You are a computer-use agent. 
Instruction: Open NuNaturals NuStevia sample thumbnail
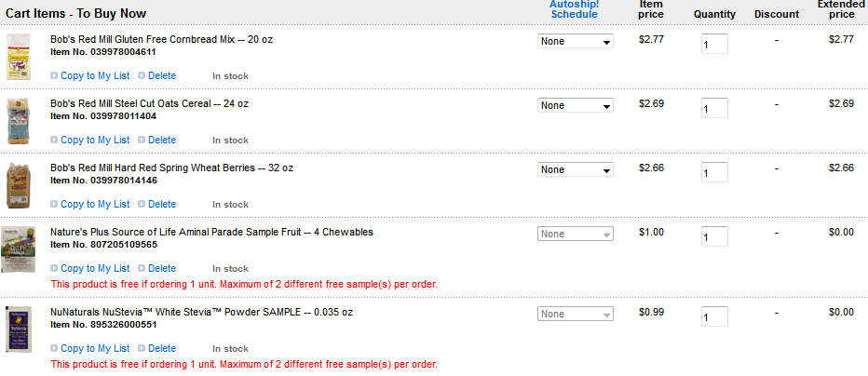(18, 328)
